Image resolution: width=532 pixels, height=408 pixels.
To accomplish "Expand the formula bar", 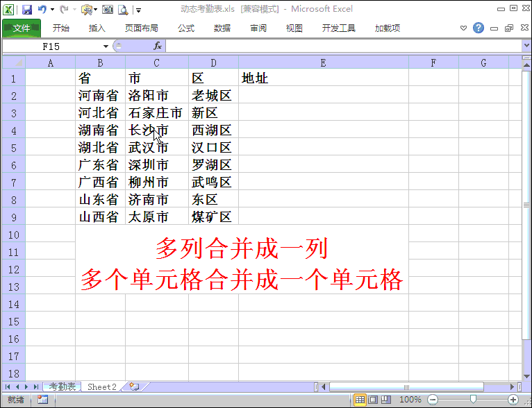I will coord(526,46).
